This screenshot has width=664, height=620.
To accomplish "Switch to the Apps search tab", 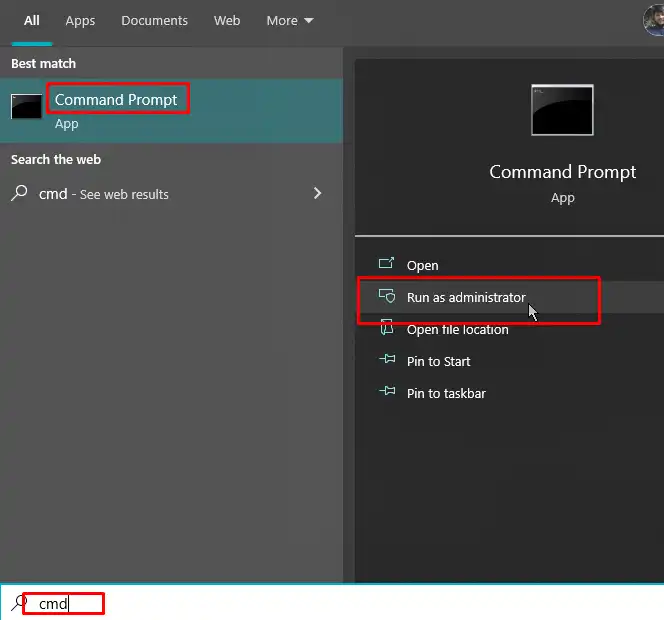I will tap(80, 20).
